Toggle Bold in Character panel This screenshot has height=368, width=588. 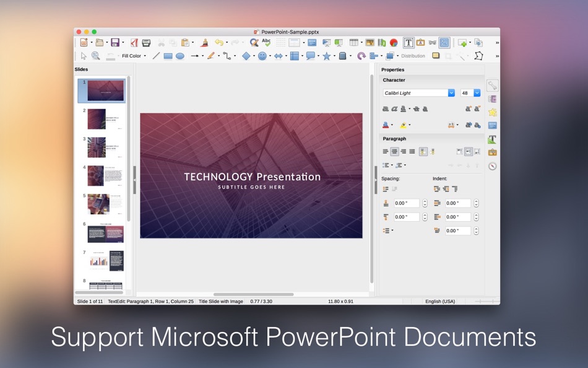tap(385, 109)
